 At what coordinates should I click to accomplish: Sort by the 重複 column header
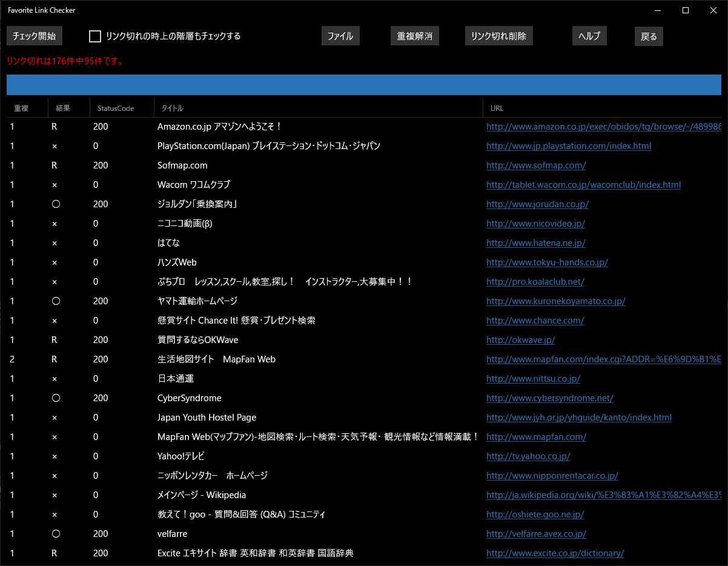(27, 108)
